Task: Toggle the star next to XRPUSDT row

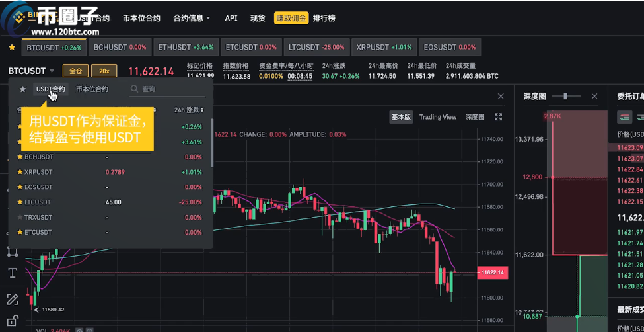Action: click(19, 172)
